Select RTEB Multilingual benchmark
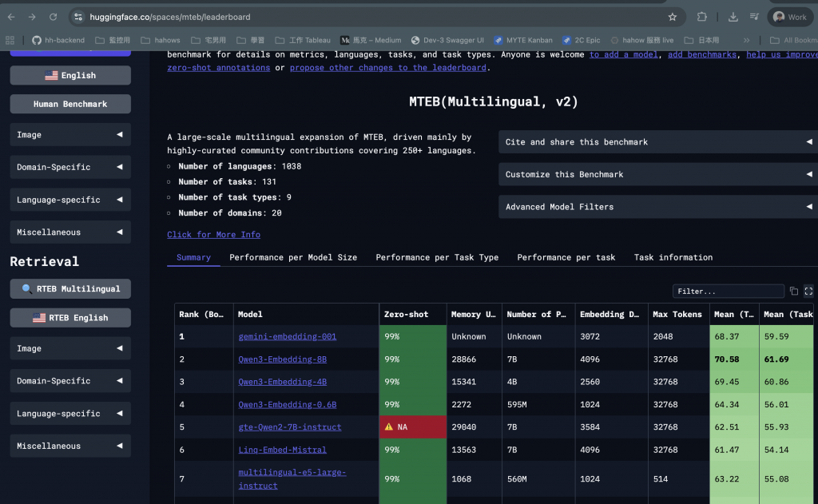The image size is (818, 504). pyautogui.click(x=70, y=288)
